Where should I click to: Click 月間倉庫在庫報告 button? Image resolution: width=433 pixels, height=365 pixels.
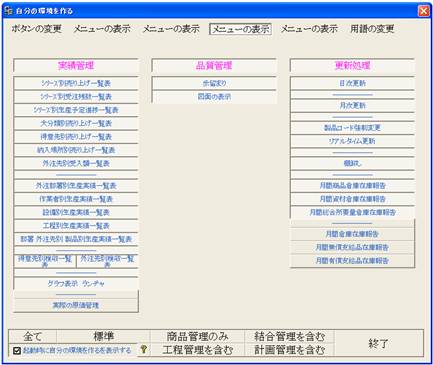point(352,234)
